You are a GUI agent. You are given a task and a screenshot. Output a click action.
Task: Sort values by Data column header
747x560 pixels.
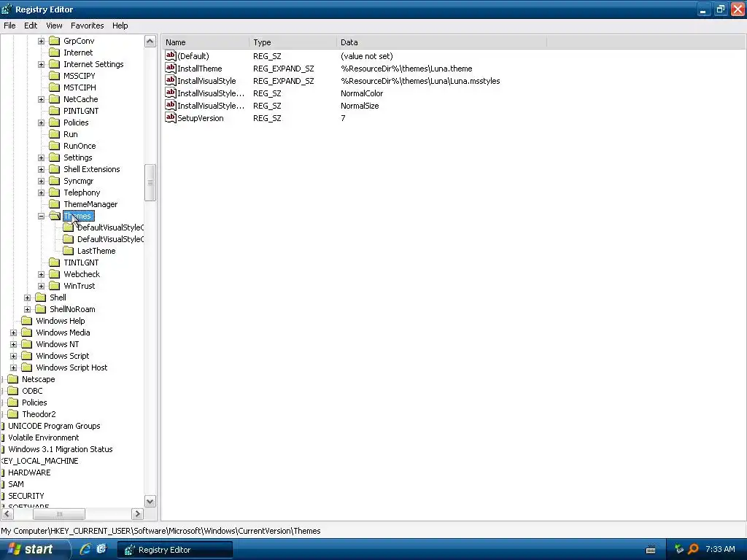[441, 42]
